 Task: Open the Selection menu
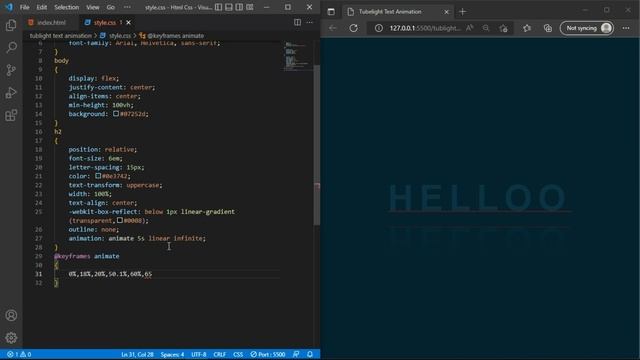coord(67,7)
